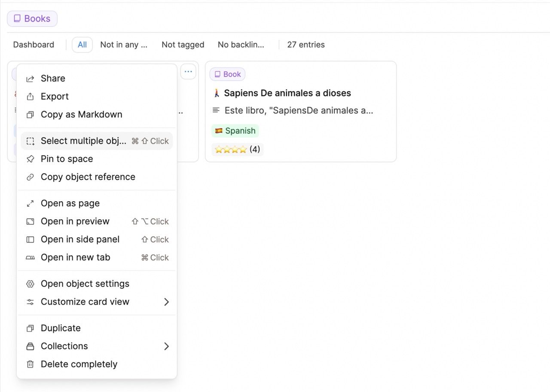Click the Copy object reference link icon
This screenshot has width=550, height=392.
pyautogui.click(x=30, y=177)
